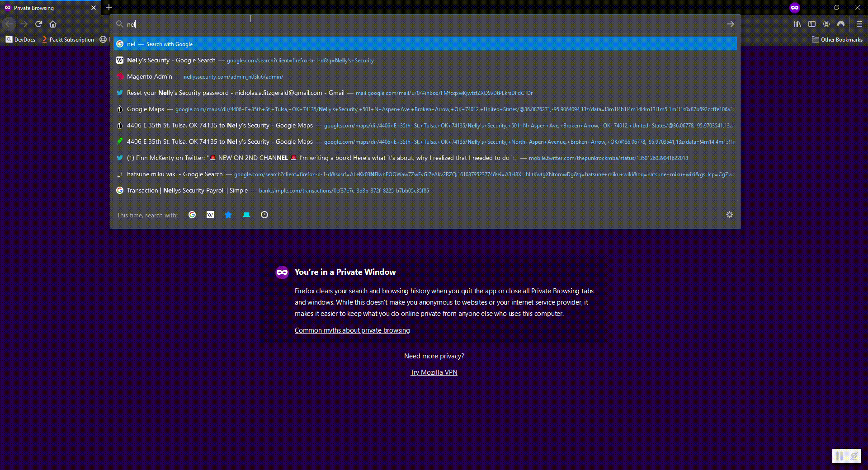Search this time with Wikipedia icon

click(210, 215)
